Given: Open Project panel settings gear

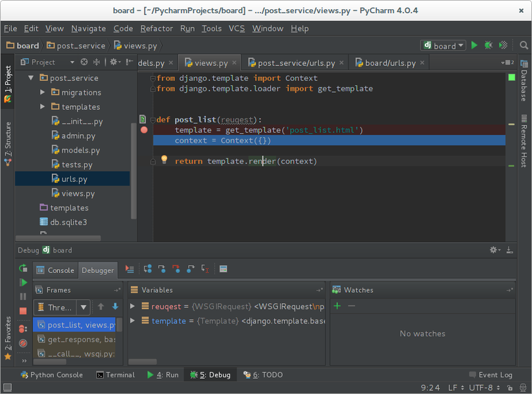Looking at the screenshot, I should tap(115, 62).
